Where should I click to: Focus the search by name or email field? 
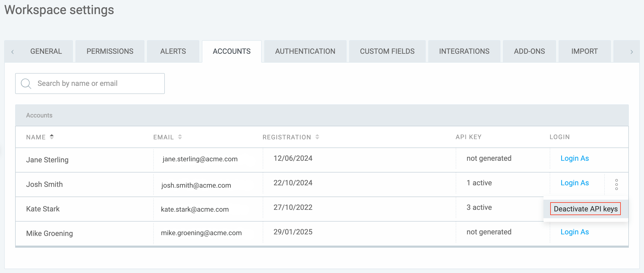tap(90, 84)
